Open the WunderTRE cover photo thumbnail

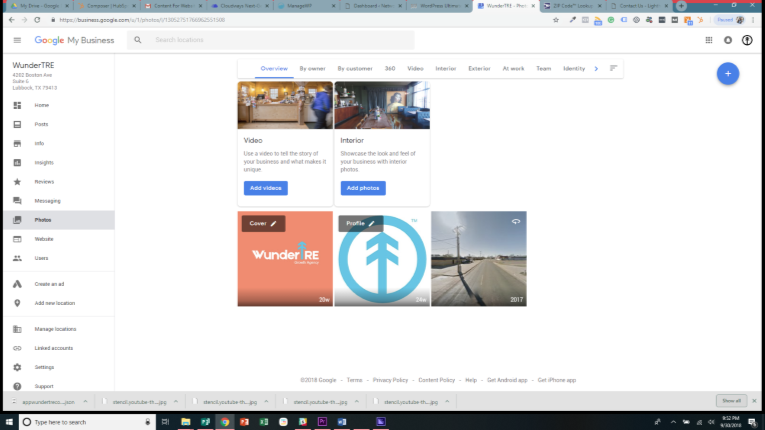click(x=285, y=259)
